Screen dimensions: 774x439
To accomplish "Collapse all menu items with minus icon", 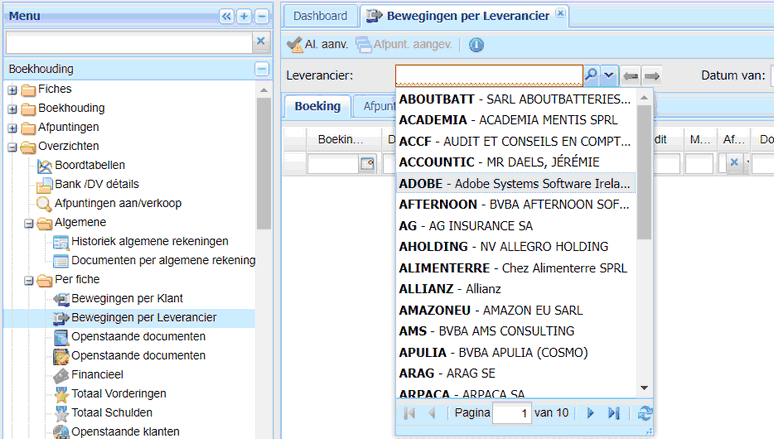I will [x=262, y=16].
